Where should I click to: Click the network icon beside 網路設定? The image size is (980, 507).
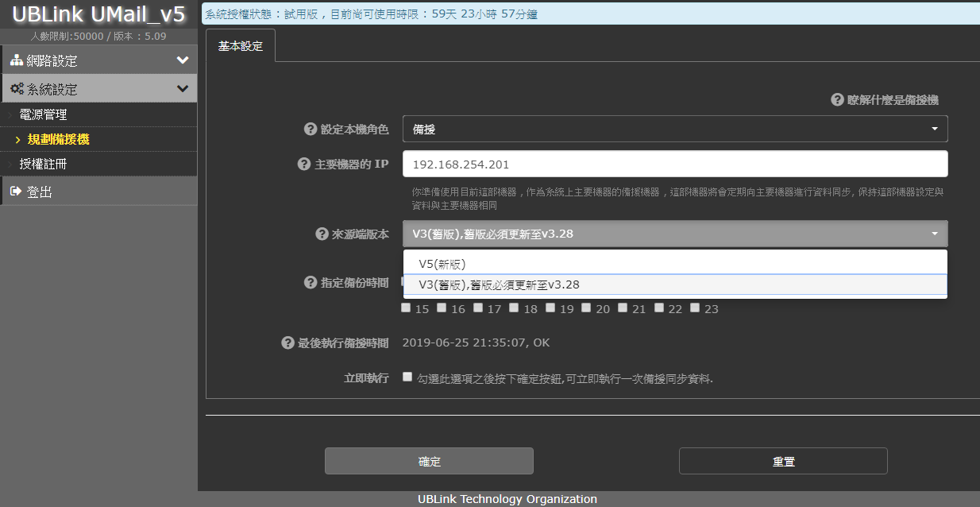pyautogui.click(x=17, y=60)
